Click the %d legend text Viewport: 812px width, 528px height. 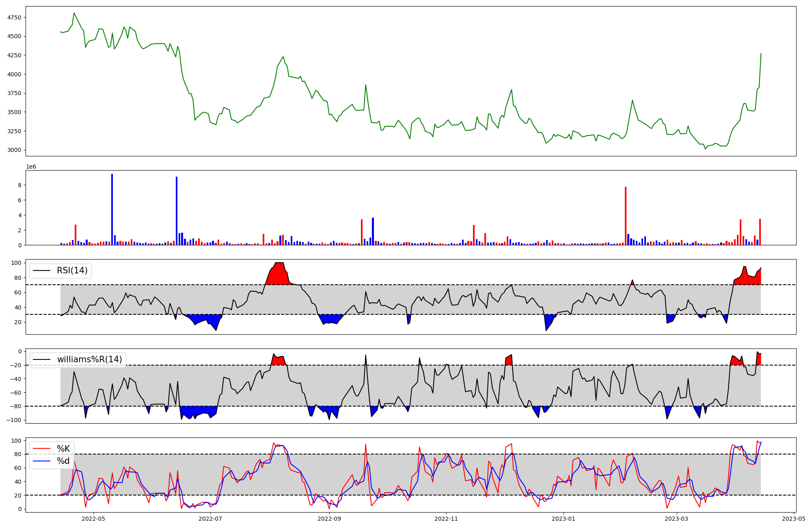[x=63, y=461]
